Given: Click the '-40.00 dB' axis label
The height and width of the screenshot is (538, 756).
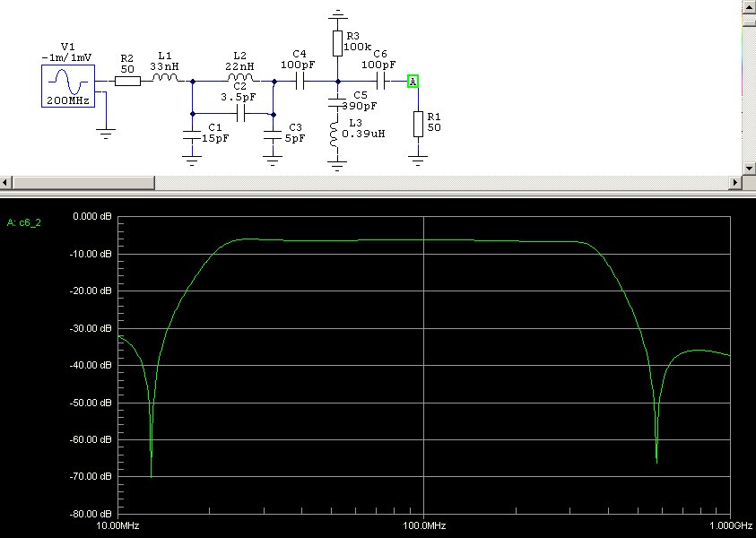Looking at the screenshot, I should (x=91, y=365).
